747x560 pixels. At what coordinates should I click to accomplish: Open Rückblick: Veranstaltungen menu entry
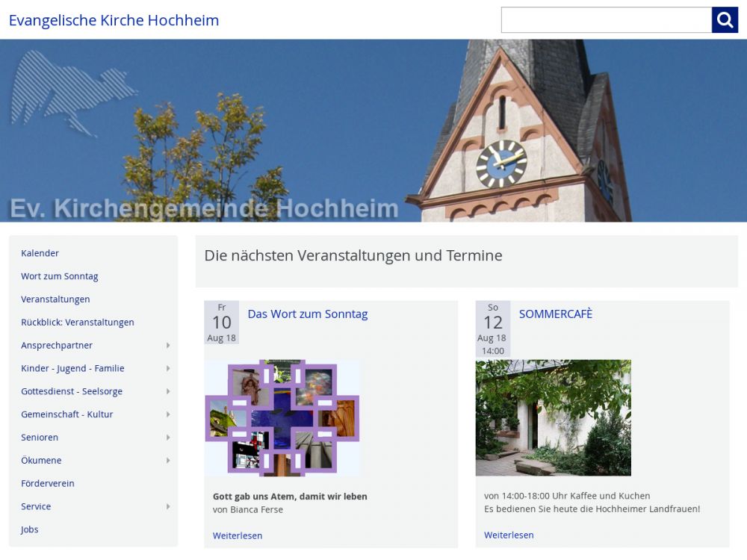coord(78,323)
